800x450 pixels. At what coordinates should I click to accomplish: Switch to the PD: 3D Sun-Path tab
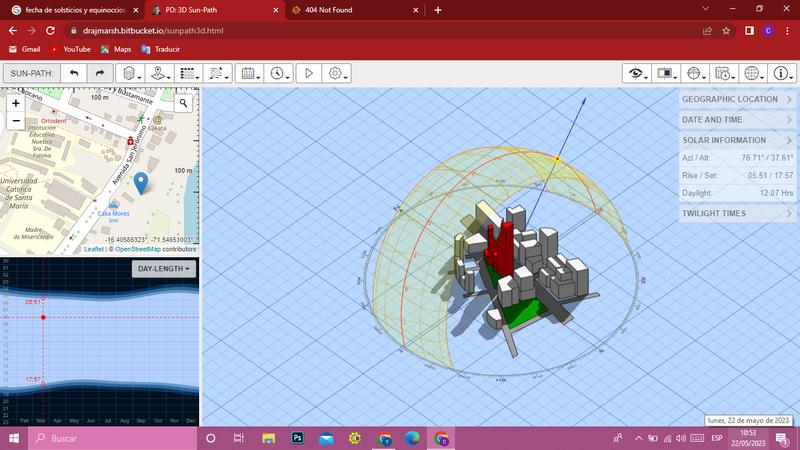point(217,10)
